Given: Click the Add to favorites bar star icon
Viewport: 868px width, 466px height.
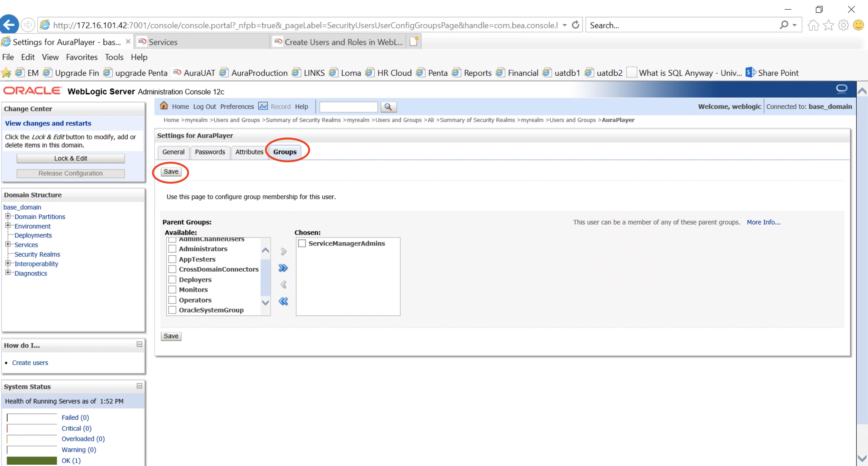Looking at the screenshot, I should point(6,73).
